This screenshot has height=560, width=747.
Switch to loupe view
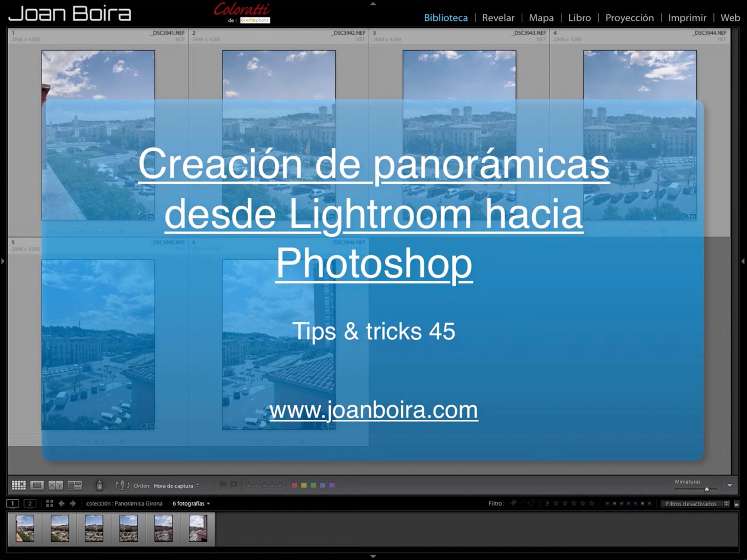coord(37,485)
